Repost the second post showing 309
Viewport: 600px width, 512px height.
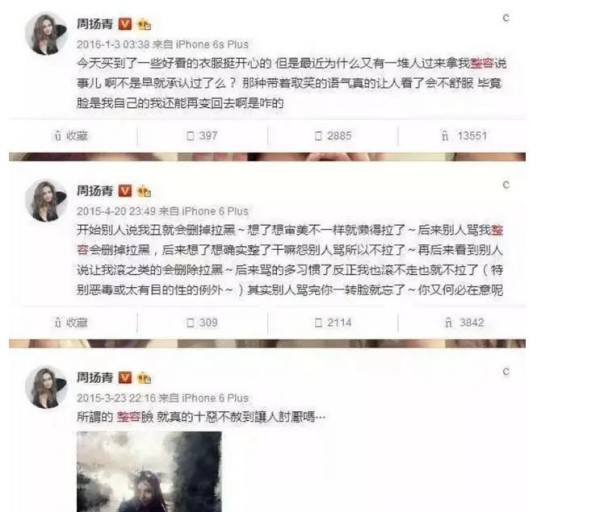tap(202, 323)
